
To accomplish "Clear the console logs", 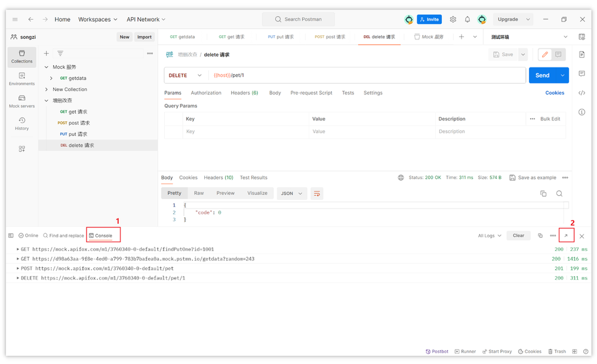I will [x=518, y=236].
